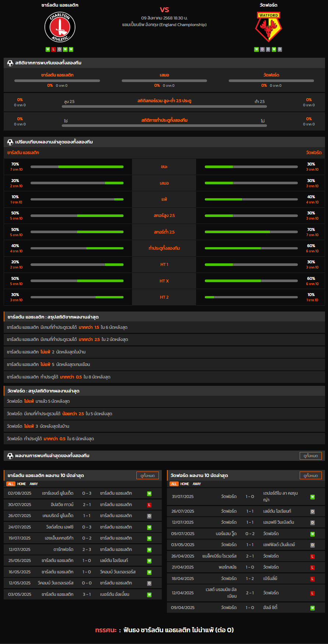Screen dimensions: 328x644
Task: Click the soccer ball icon beside สถิติจากการพบกันของทั้งสองทีม
Action: (x=10, y=63)
